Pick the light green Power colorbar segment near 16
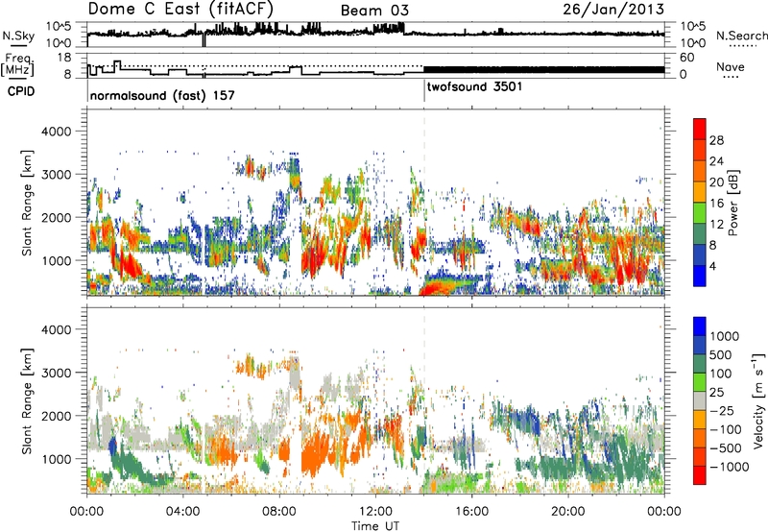The height and width of the screenshot is (532, 768). point(700,212)
